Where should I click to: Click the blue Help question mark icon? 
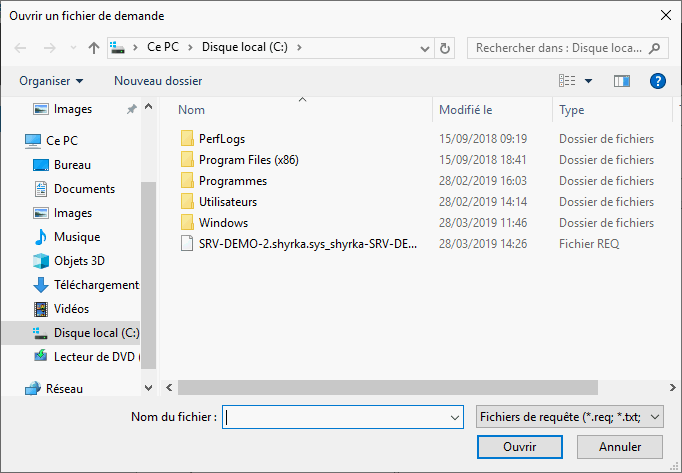658,80
